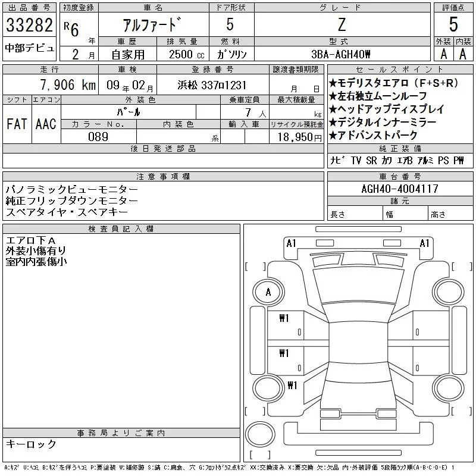The height and width of the screenshot is (476, 476).
Task: Click the inspector note 外装小傷有り
Action: (x=36, y=250)
